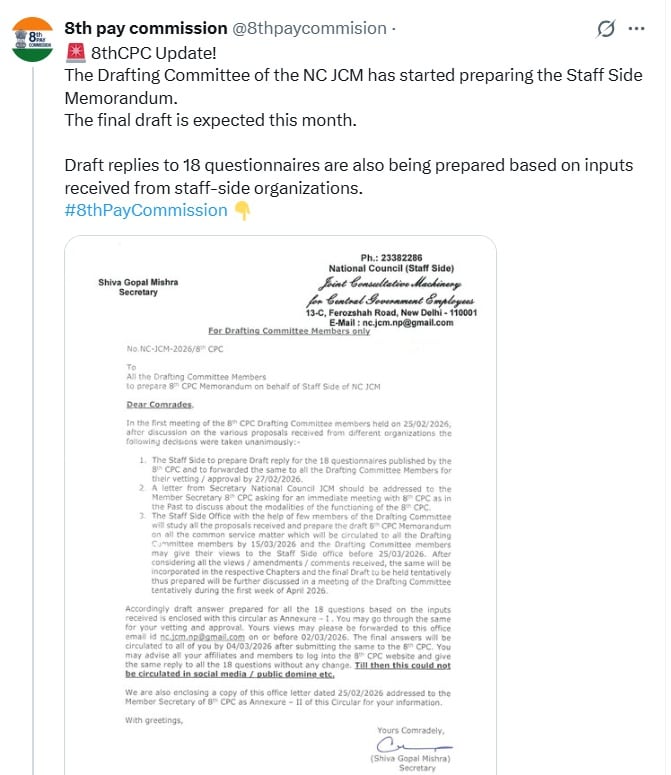Open the Grok explain-post icon
This screenshot has height=775, width=671.
pos(605,29)
